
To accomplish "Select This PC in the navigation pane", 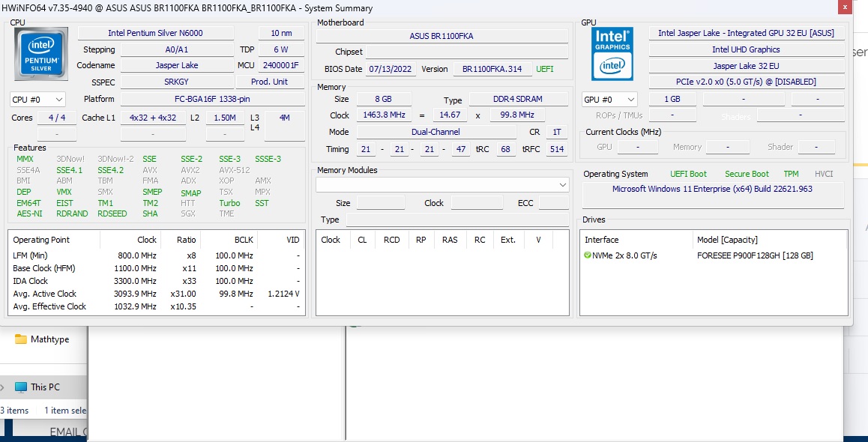I will point(46,387).
